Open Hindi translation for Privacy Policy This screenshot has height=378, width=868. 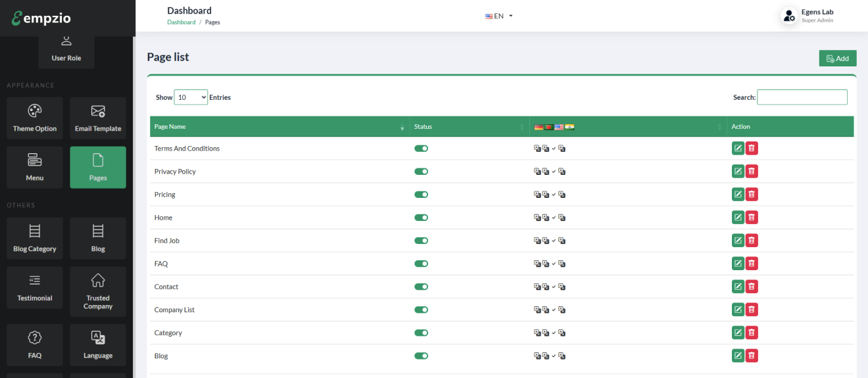pos(562,172)
